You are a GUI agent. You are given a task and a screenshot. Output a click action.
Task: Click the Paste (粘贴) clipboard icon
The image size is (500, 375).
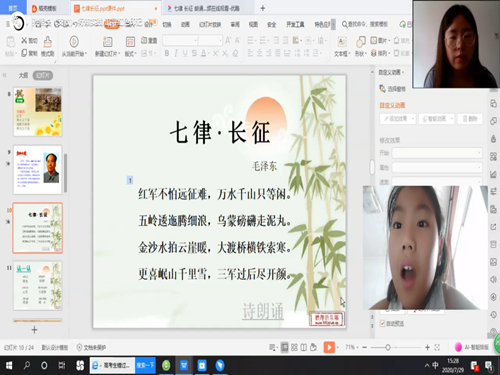click(x=11, y=42)
